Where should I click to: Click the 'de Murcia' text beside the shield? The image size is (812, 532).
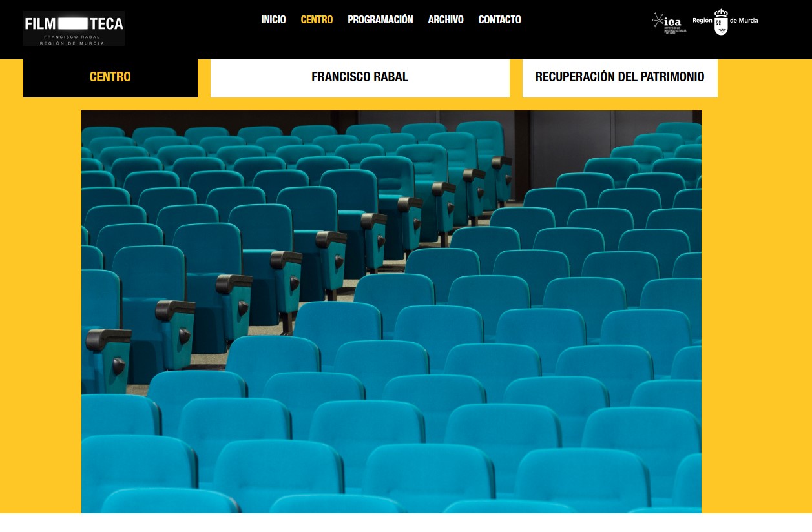(x=744, y=21)
